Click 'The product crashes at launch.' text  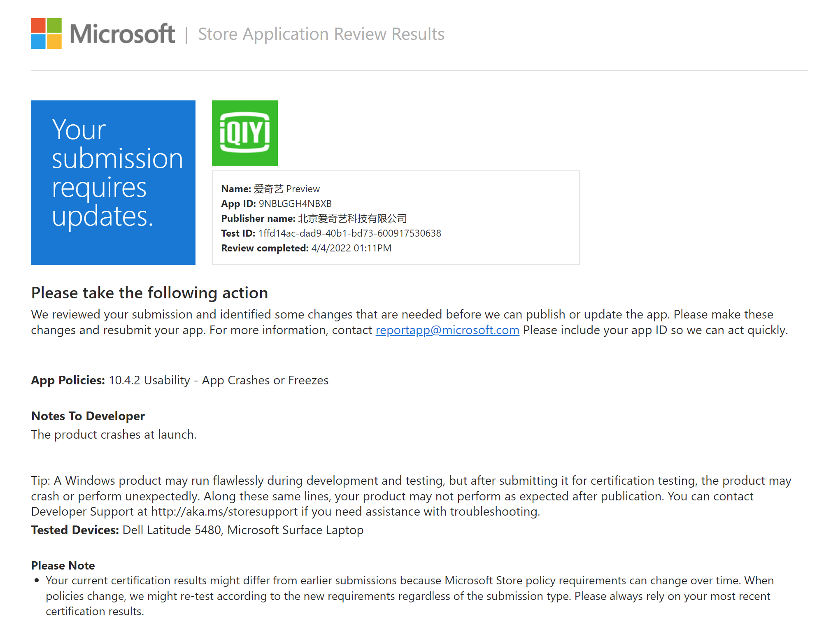coord(114,435)
